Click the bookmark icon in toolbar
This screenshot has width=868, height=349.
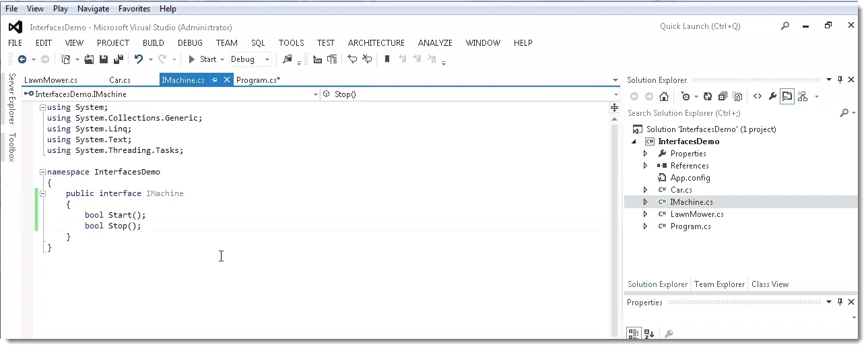point(387,59)
